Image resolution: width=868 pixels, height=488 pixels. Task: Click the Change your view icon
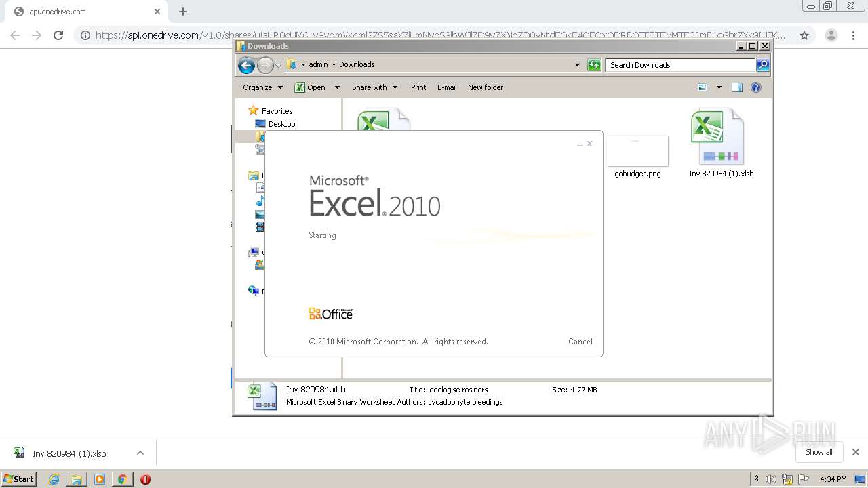[x=703, y=87]
